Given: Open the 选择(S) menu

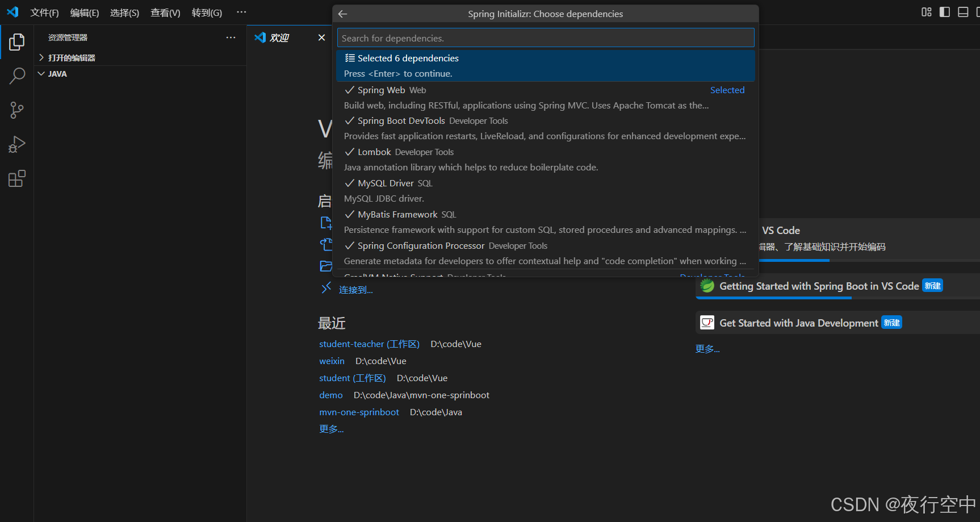Looking at the screenshot, I should coord(124,12).
